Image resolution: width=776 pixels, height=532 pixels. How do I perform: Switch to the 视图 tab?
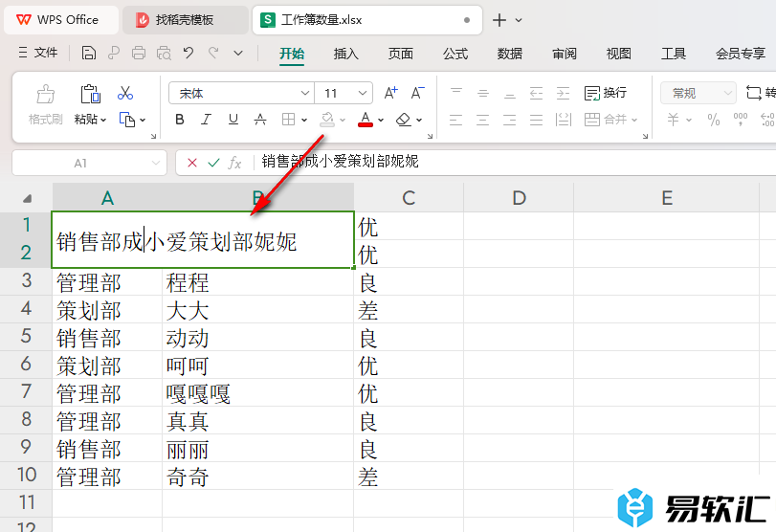pyautogui.click(x=619, y=54)
